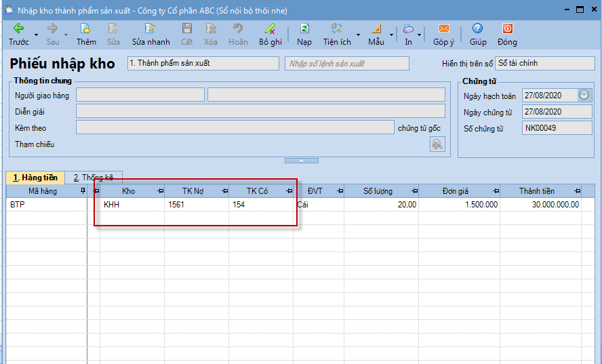Click the Mẫu template toolbar button
Viewport: 602px width, 364px height.
pos(376,34)
